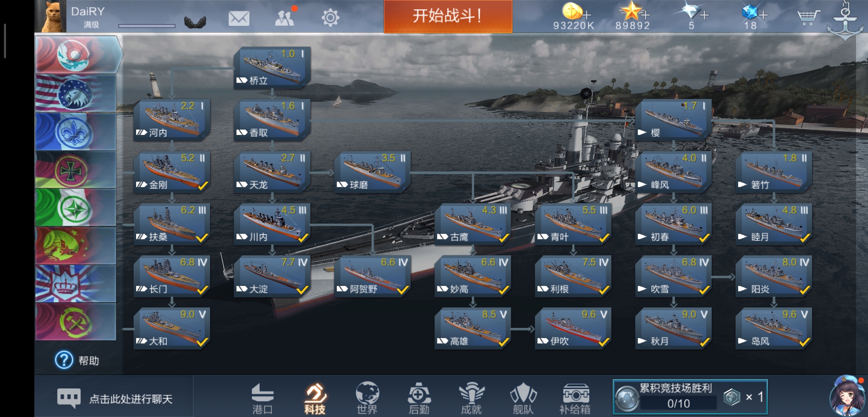Screen dimensions: 868x417
Task: Open the 世界 globe icon
Action: [367, 398]
